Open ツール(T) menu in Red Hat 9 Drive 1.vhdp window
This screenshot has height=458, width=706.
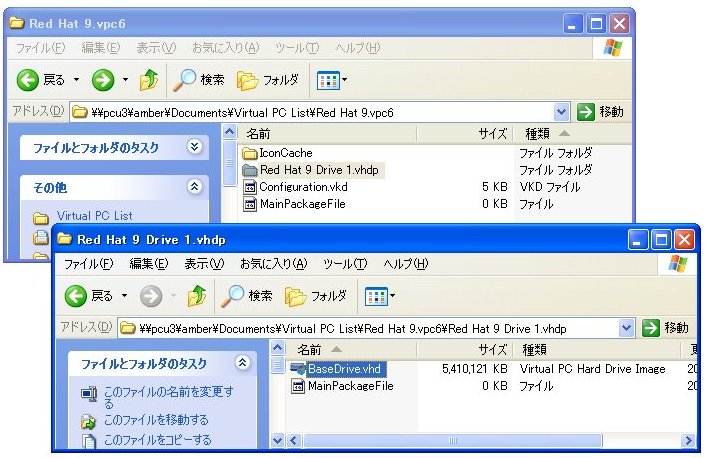tap(345, 264)
